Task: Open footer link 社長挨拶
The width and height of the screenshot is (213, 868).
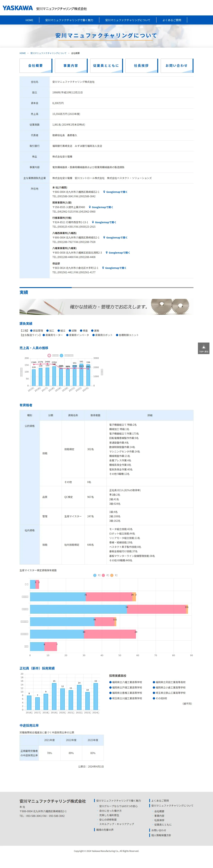Action: (x=159, y=820)
